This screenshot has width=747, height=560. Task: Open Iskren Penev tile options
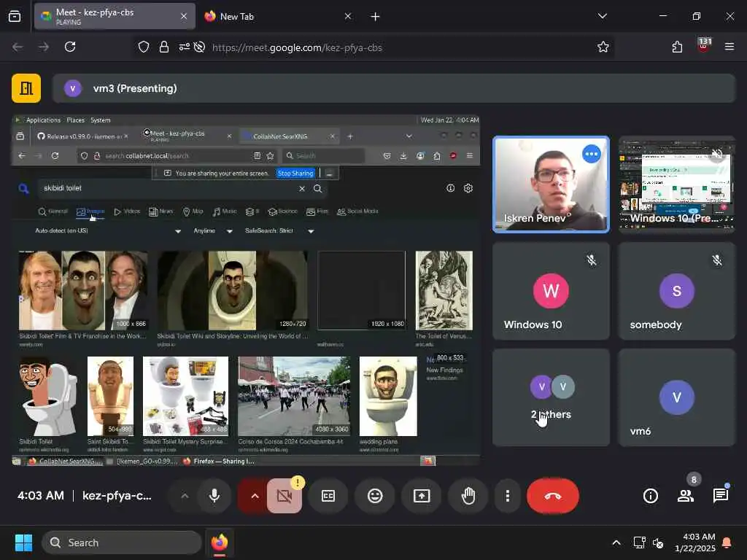point(591,154)
